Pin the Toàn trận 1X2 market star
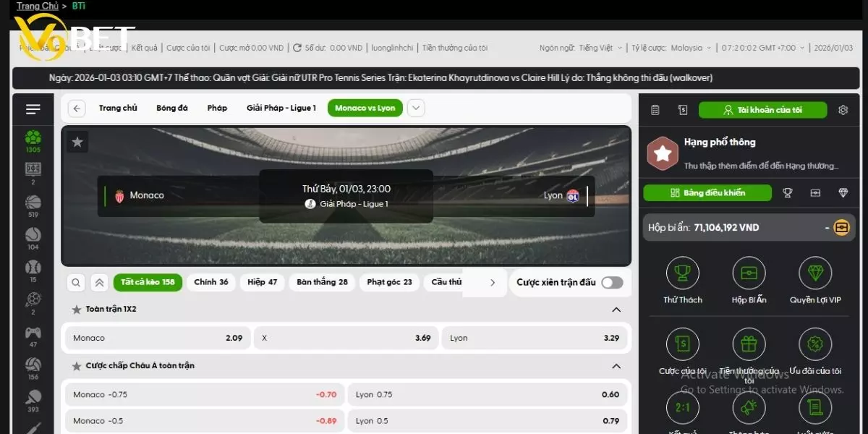Viewport: 868px width, 434px height. pyautogui.click(x=77, y=310)
